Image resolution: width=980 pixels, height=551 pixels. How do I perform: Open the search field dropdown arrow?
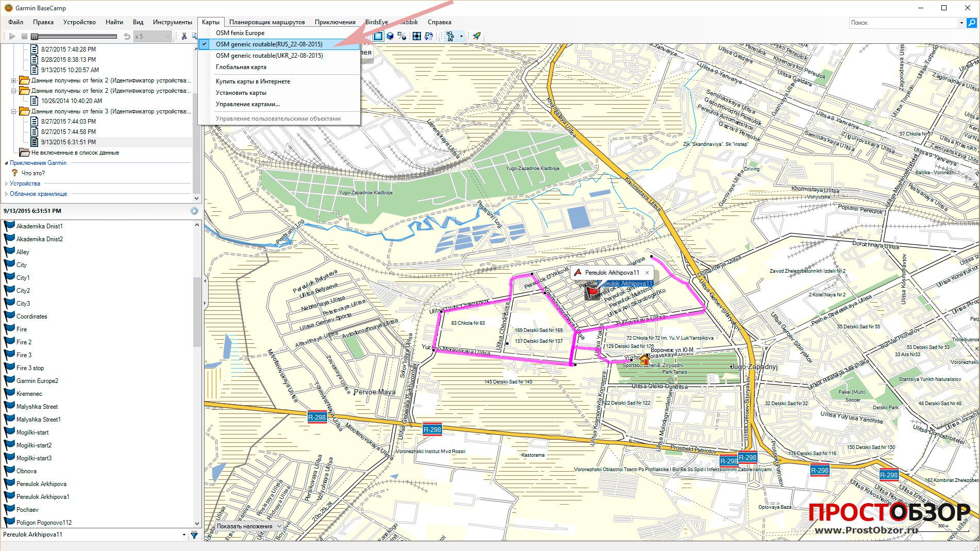pyautogui.click(x=961, y=23)
